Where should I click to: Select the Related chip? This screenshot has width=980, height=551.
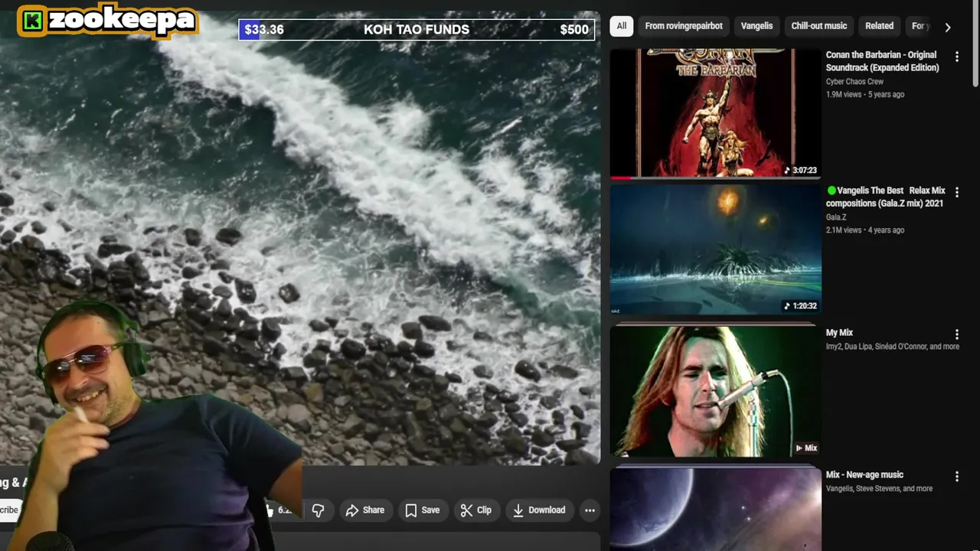(x=879, y=26)
